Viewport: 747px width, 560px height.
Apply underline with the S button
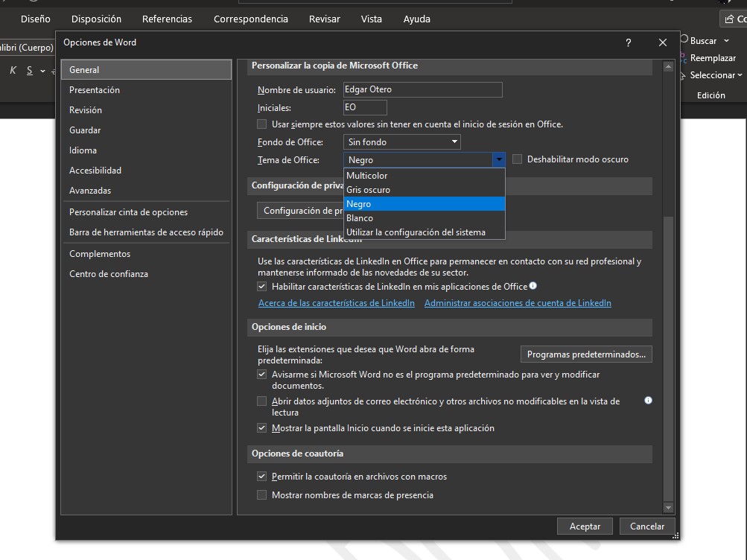[30, 71]
